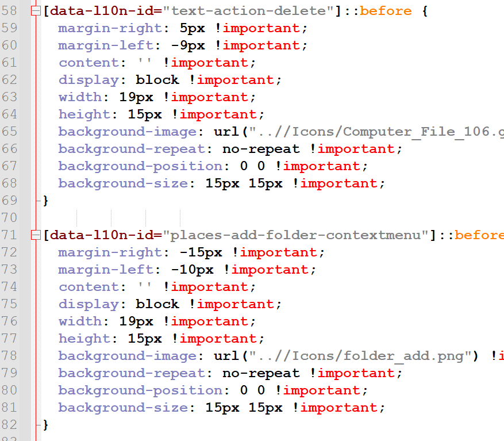Click the closing brace on line 82
The width and height of the screenshot is (504, 441).
pyautogui.click(x=46, y=425)
